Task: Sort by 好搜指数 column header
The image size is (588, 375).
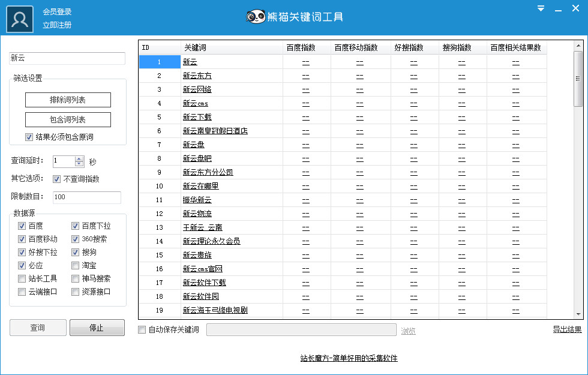Action: [x=415, y=47]
